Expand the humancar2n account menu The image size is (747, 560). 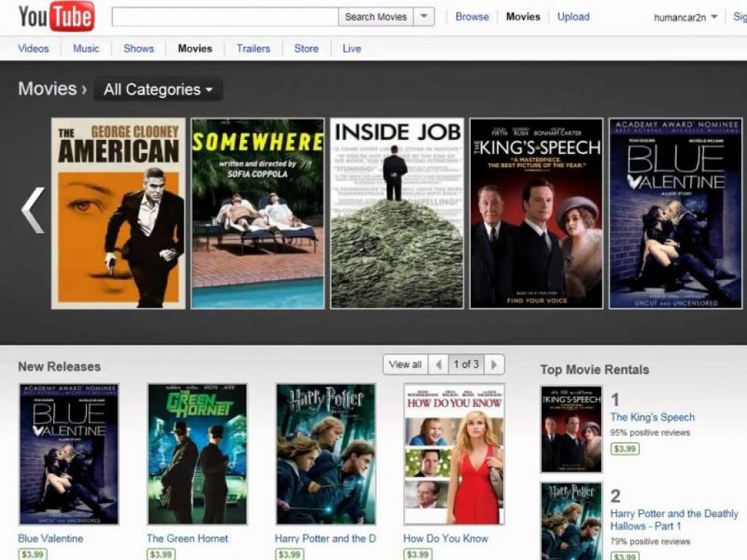[686, 17]
